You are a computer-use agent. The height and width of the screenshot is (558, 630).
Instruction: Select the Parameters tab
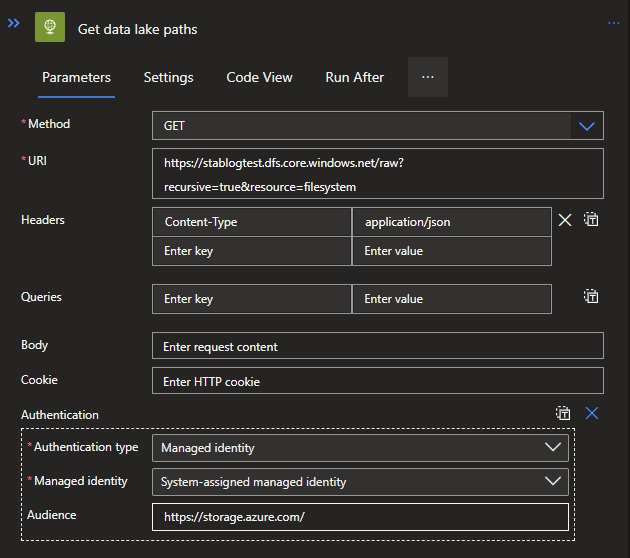[x=76, y=77]
